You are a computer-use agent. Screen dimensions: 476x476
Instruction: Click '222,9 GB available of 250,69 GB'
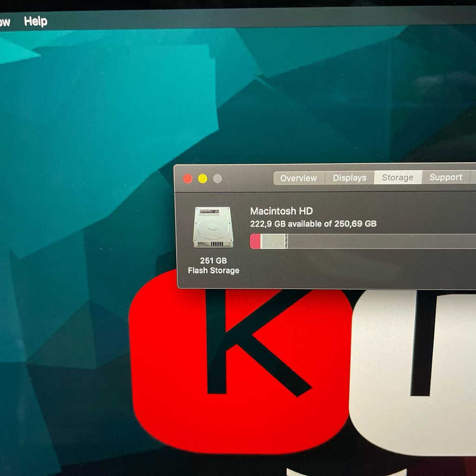[x=313, y=224]
